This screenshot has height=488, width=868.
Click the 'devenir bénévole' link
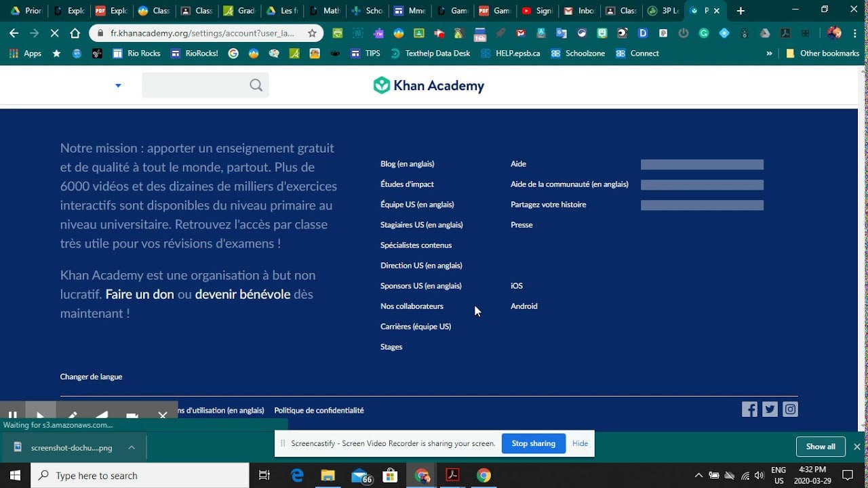pyautogui.click(x=243, y=294)
